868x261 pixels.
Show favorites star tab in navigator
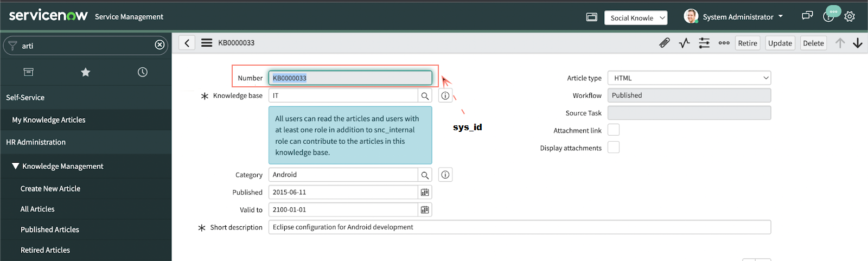[86, 72]
